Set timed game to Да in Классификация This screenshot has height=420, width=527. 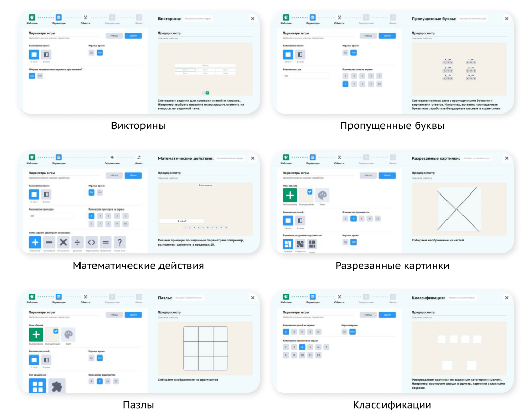[x=344, y=332]
